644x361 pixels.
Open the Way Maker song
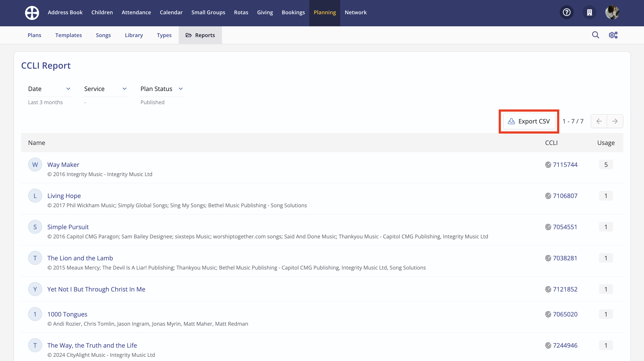tap(63, 165)
